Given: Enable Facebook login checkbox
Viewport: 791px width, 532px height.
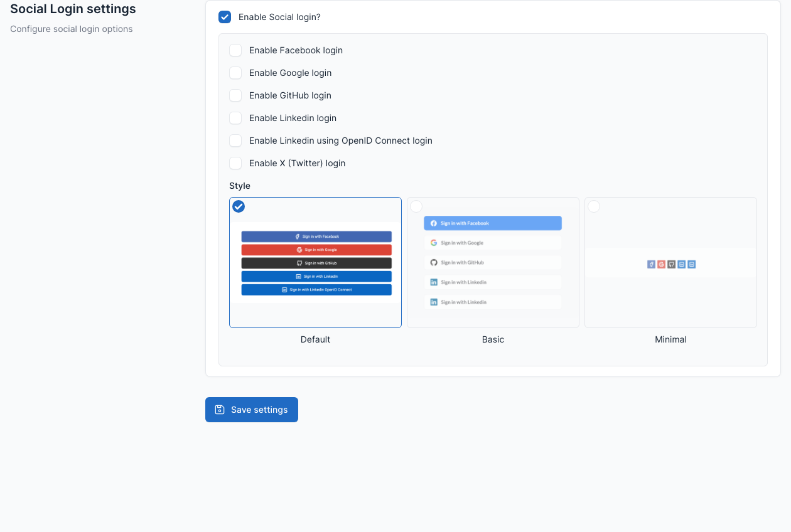Looking at the screenshot, I should coord(235,50).
